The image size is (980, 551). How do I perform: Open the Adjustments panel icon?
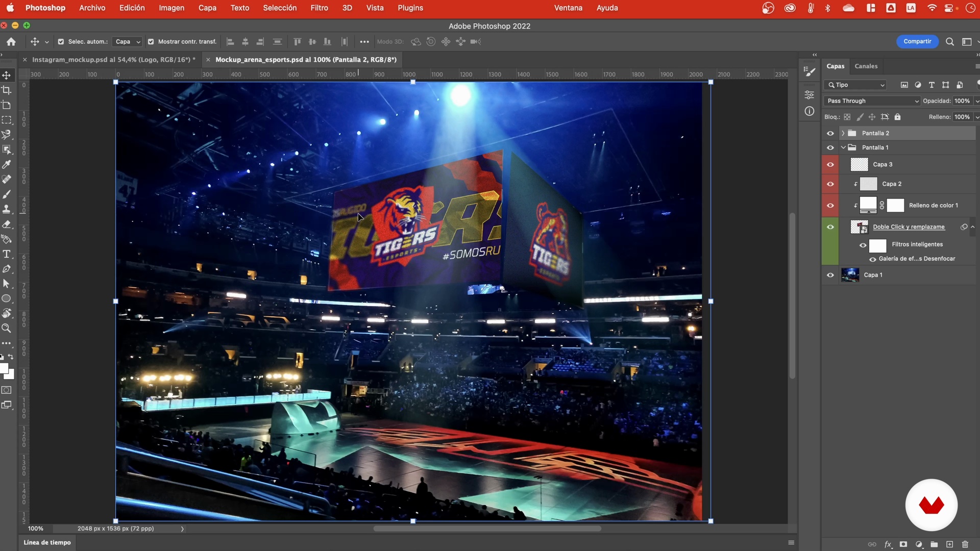click(x=810, y=95)
